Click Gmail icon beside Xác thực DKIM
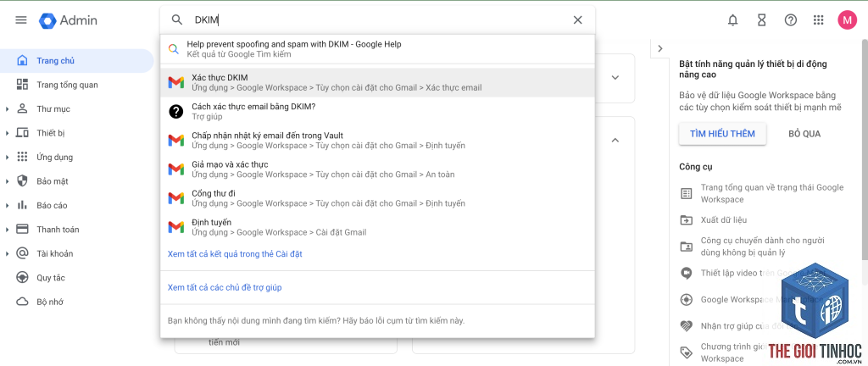868x366 pixels. tap(176, 82)
